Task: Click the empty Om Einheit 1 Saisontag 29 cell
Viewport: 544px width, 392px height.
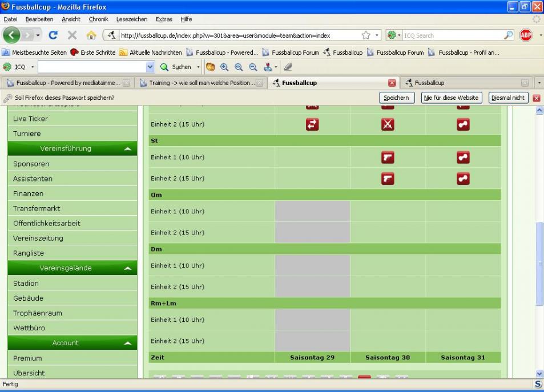Action: click(x=312, y=211)
